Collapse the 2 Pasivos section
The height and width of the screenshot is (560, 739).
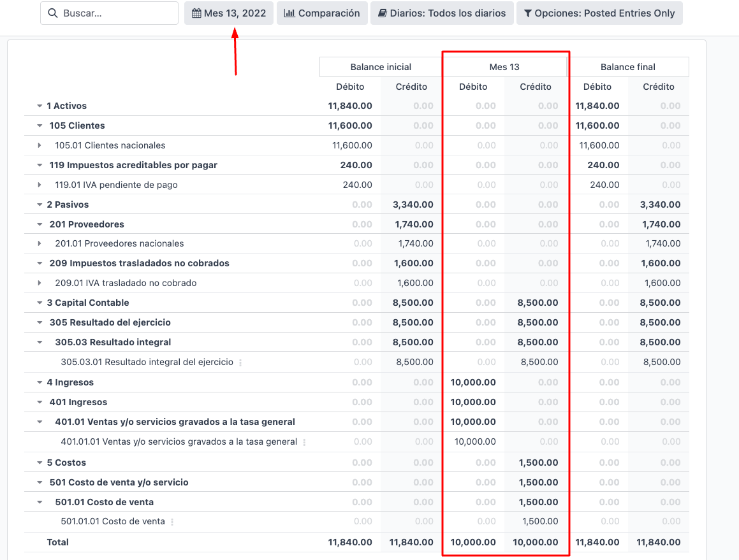point(40,205)
